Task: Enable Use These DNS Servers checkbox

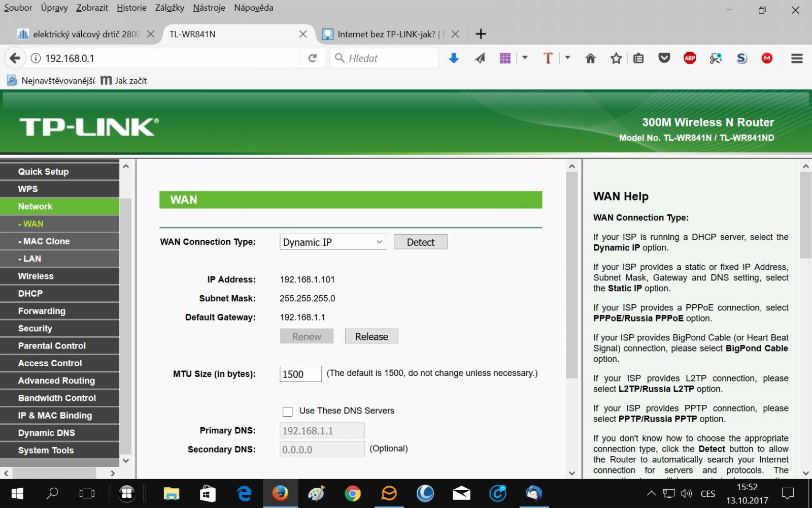Action: pyautogui.click(x=287, y=411)
